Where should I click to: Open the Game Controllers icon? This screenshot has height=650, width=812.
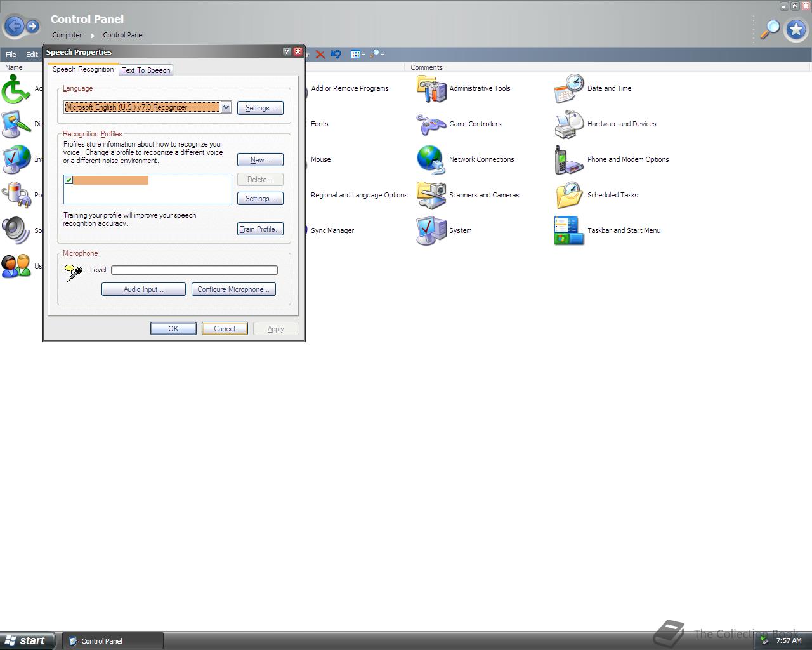pos(431,124)
